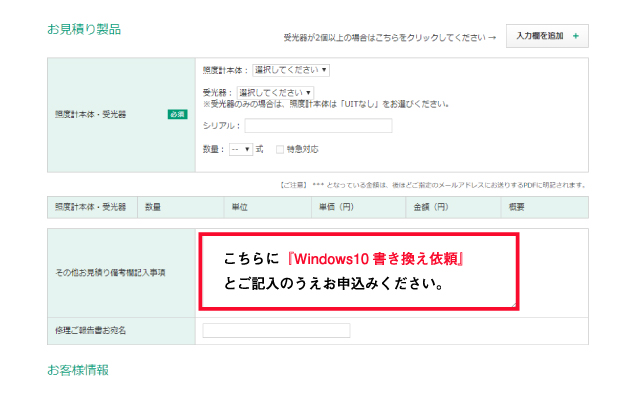Open the 照度計本体 dropdown
The width and height of the screenshot is (630, 394).
click(291, 70)
